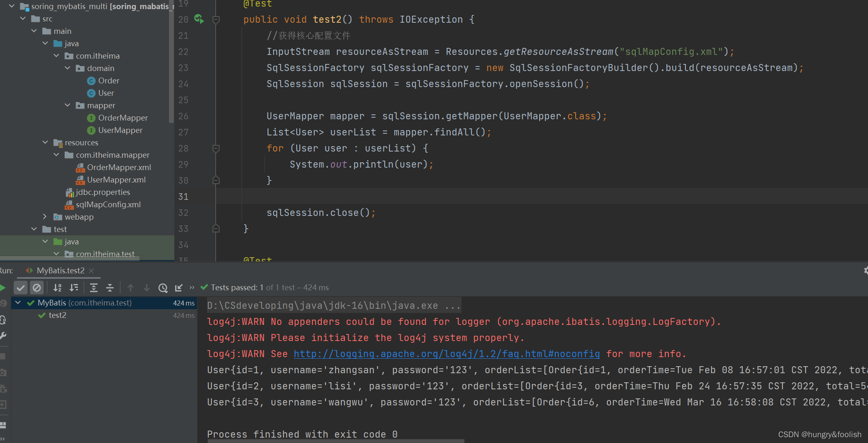Click on sqlSession.close() code line
This screenshot has width=868, height=443.
coord(321,213)
